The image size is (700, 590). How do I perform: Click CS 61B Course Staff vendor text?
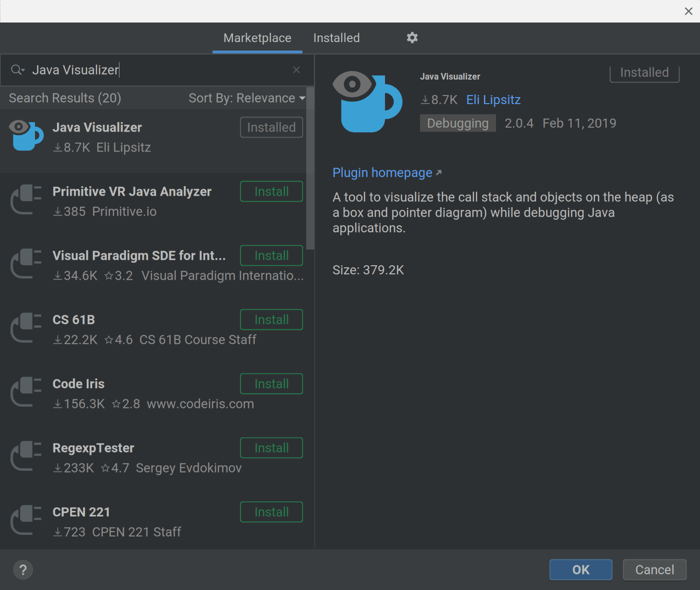tap(198, 340)
